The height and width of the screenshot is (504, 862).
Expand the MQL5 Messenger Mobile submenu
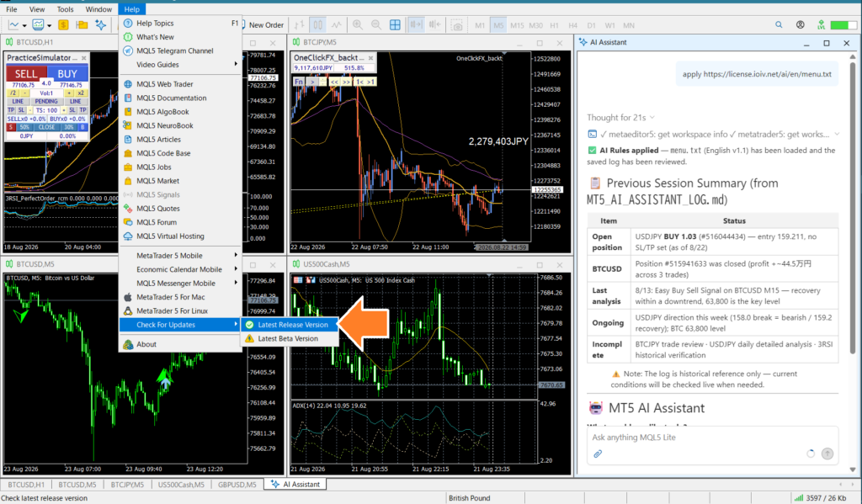[x=180, y=283]
